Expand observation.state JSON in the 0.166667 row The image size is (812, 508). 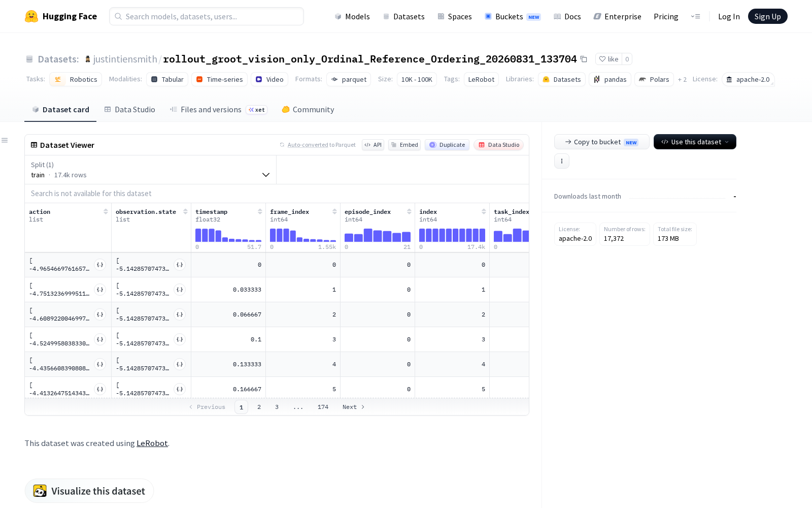[180, 389]
